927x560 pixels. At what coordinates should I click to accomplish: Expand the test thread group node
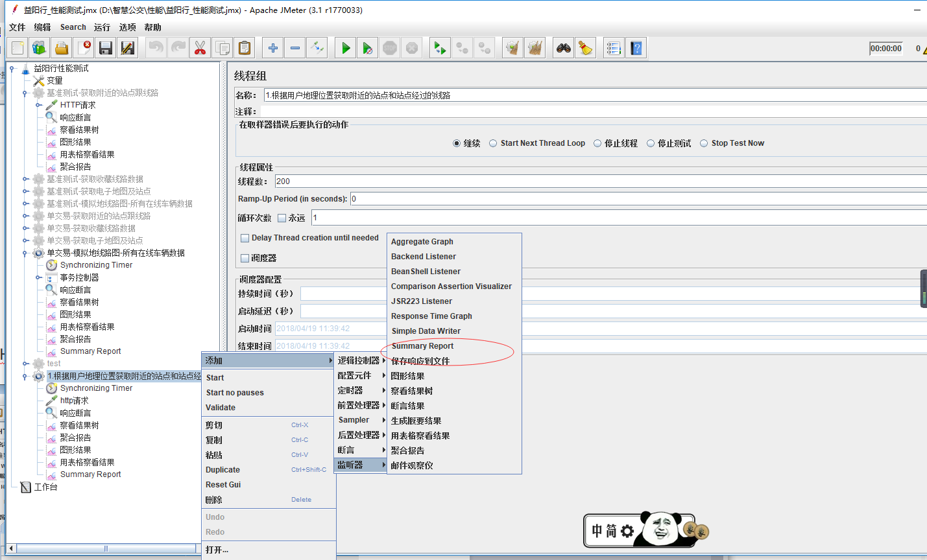click(x=25, y=364)
